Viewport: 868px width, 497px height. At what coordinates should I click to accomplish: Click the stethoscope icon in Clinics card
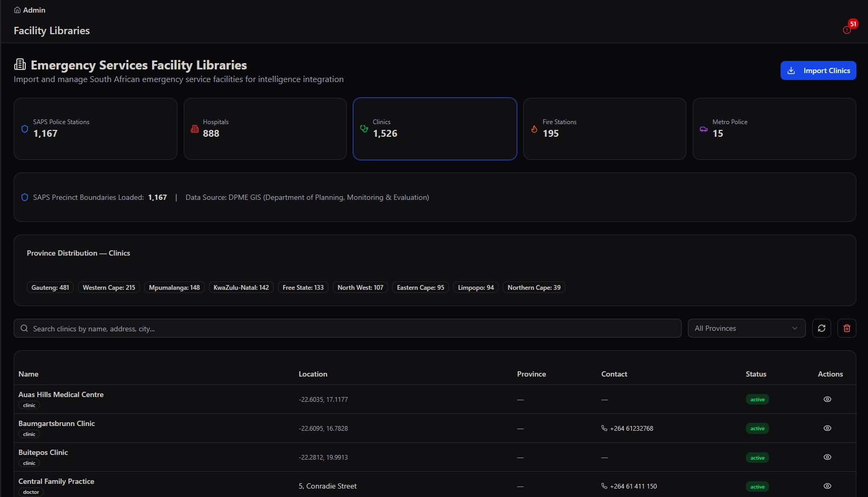click(x=364, y=129)
